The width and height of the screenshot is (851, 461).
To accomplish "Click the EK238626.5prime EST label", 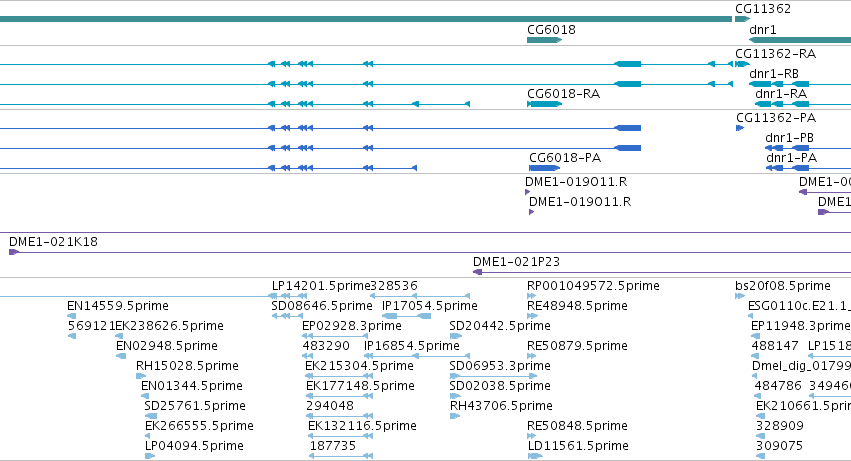I will pos(169,326).
